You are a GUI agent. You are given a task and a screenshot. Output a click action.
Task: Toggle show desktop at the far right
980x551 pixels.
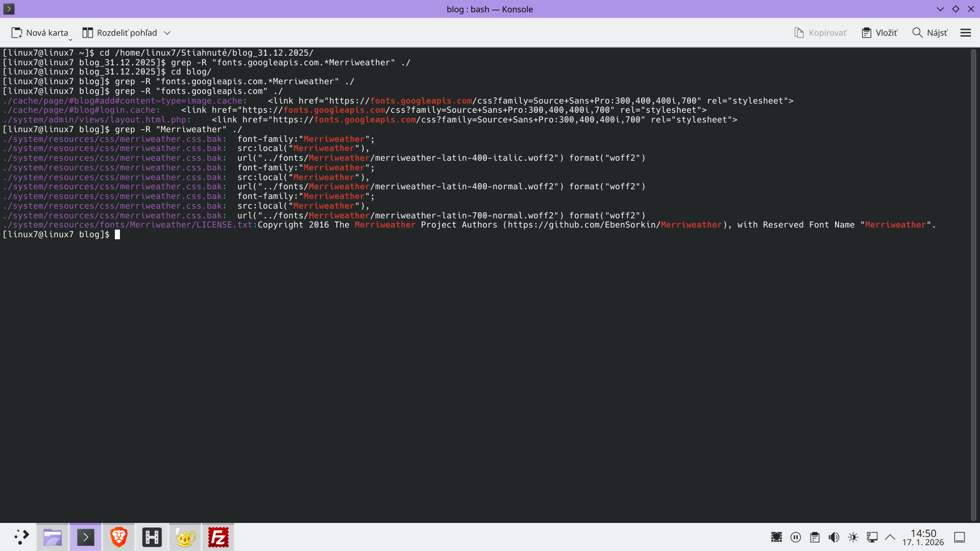pyautogui.click(x=960, y=537)
